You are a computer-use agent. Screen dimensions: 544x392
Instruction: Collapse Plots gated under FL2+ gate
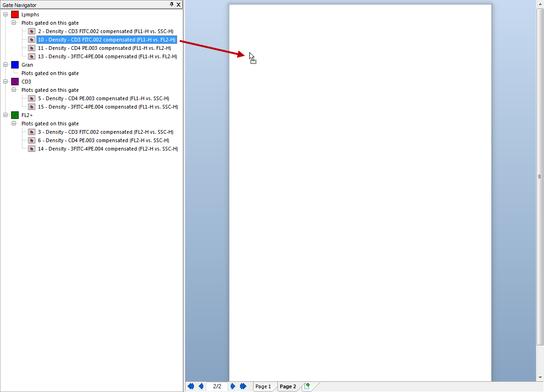pos(14,124)
